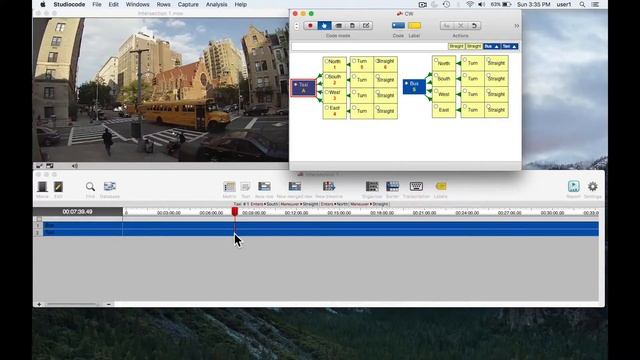Screen dimensions: 640x360
Task: Click the timeline horizontal zoom scrollbar
Action: point(72,304)
